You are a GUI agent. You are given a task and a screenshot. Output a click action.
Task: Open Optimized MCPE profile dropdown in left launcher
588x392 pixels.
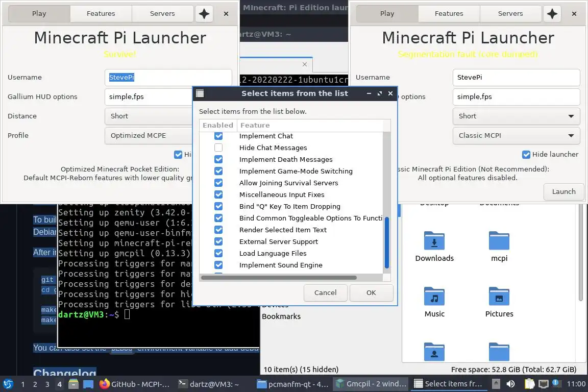click(x=149, y=136)
